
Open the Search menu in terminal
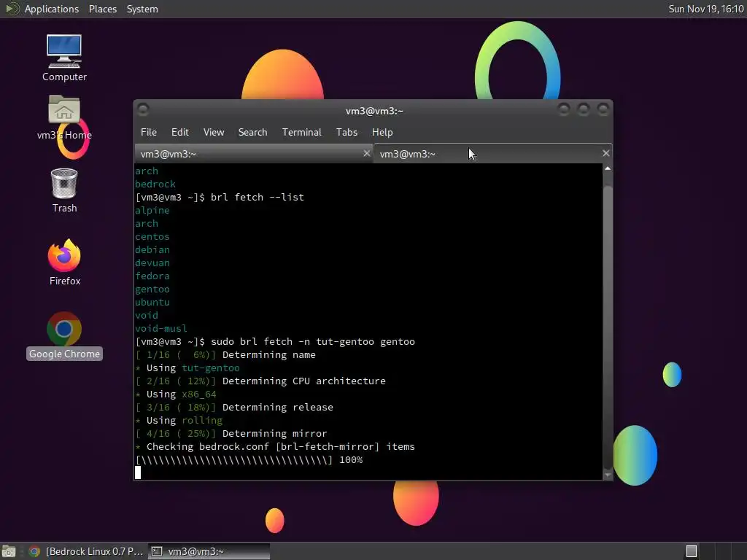pos(252,133)
